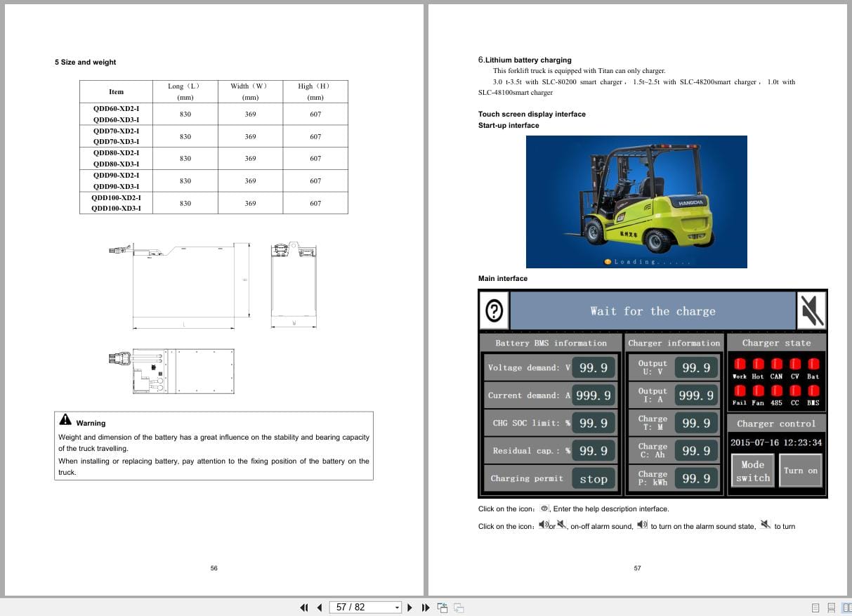Viewport: 852px width, 616px height.
Task: Go to the first page
Action: coord(304,608)
